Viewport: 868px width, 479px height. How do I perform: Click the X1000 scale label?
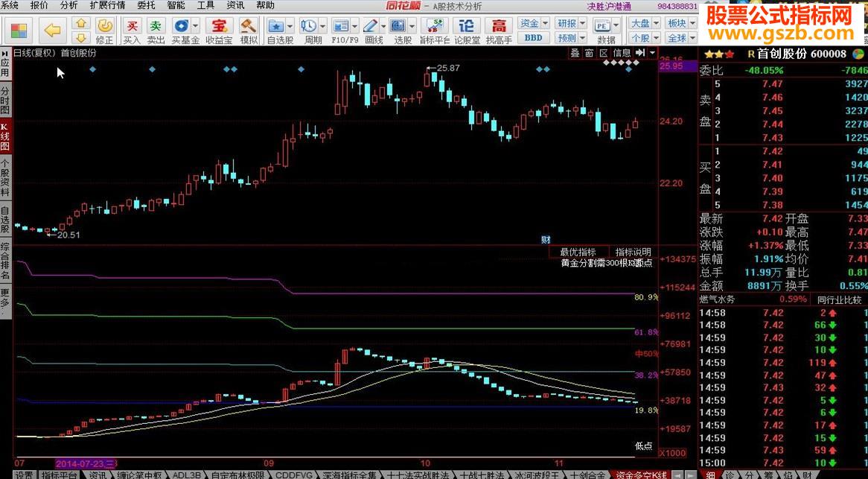pos(671,453)
